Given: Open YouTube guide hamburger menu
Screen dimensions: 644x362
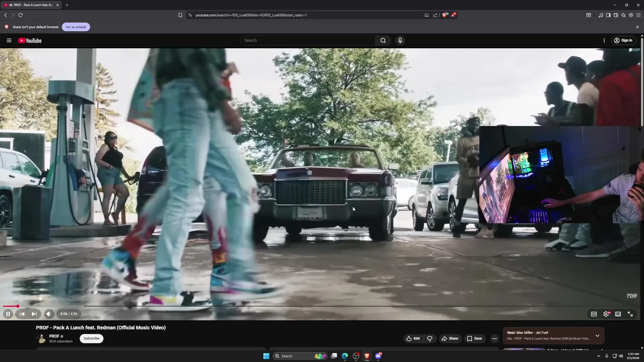Looking at the screenshot, I should [9, 40].
